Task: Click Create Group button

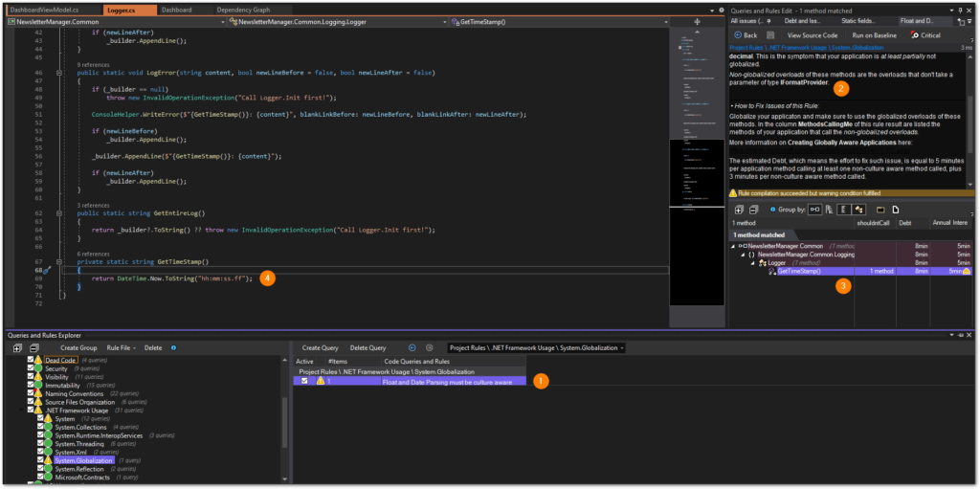Action: (x=78, y=347)
